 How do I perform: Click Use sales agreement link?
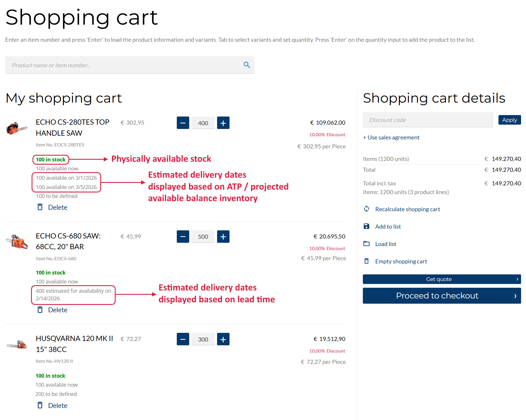(391, 137)
